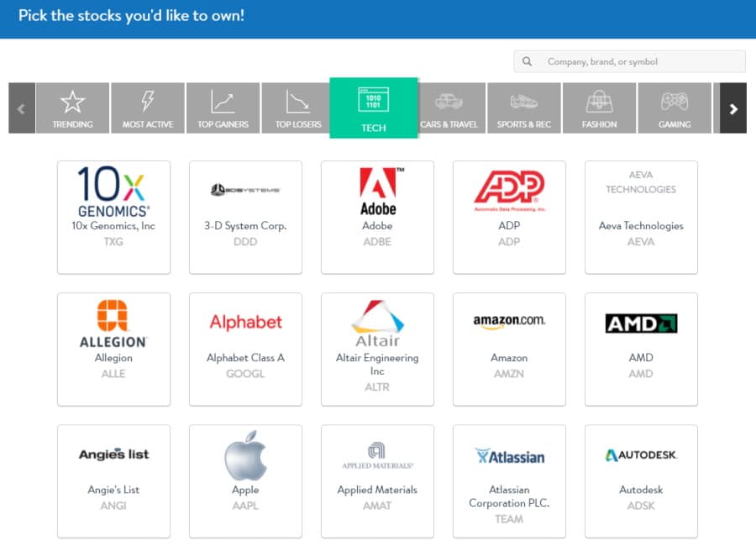The height and width of the screenshot is (552, 756).
Task: Click the Autodesk company name
Action: click(x=641, y=490)
